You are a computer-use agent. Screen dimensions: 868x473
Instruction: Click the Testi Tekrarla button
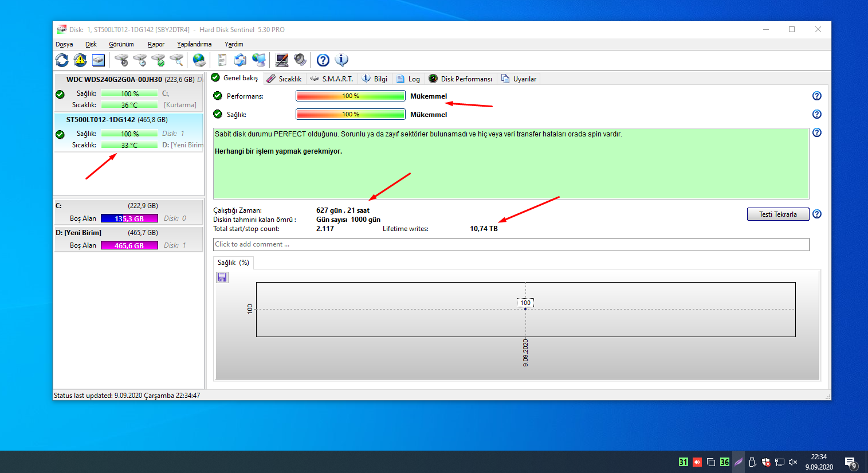pyautogui.click(x=778, y=214)
